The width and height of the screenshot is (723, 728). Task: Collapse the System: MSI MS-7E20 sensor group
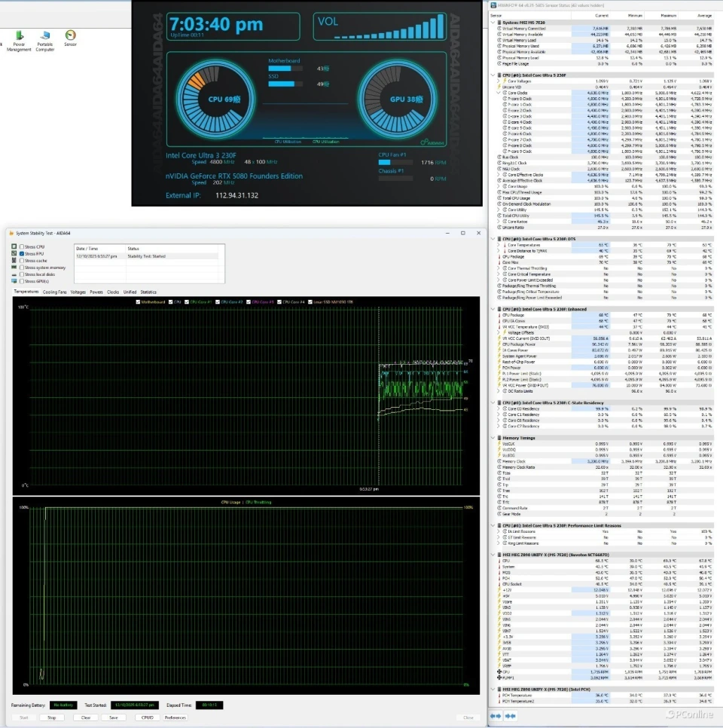494,23
